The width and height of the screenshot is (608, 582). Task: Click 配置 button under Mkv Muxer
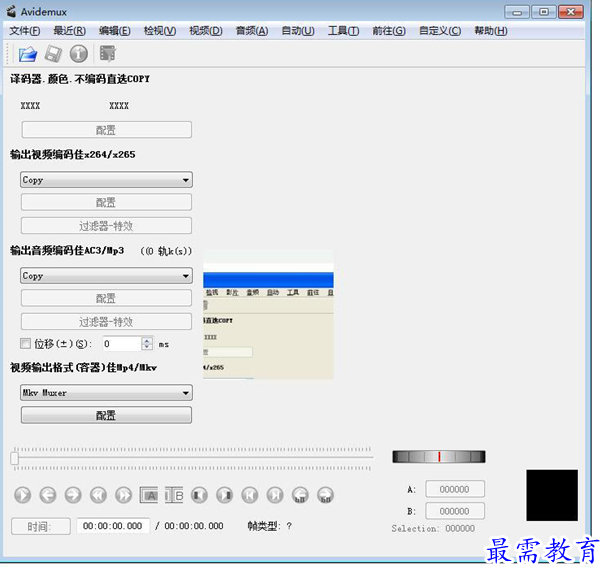106,415
